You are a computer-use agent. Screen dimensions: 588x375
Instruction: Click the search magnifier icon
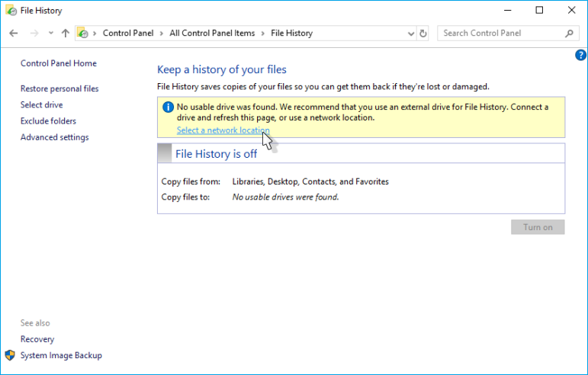tap(569, 34)
